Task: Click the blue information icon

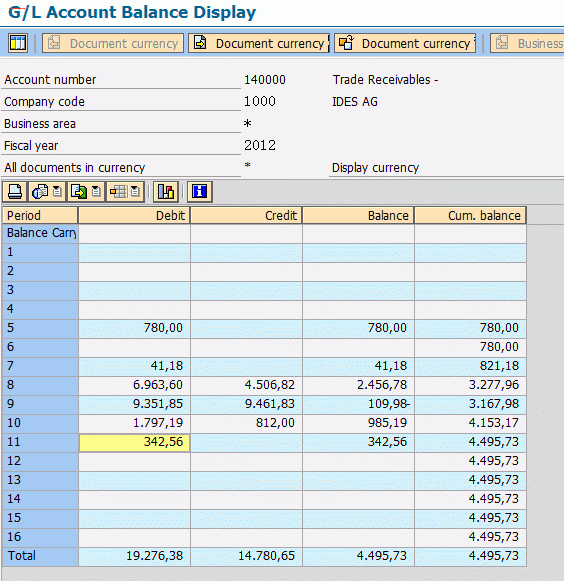Action: coord(200,192)
